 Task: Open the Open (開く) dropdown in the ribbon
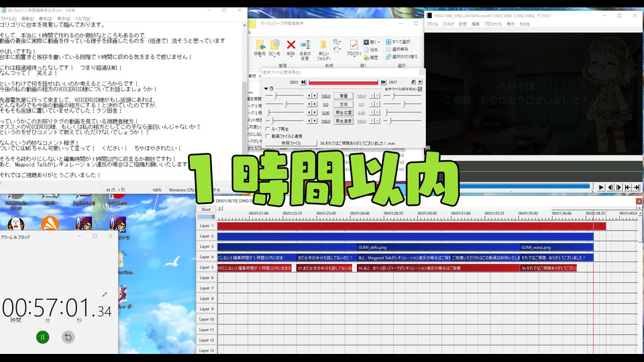372,42
